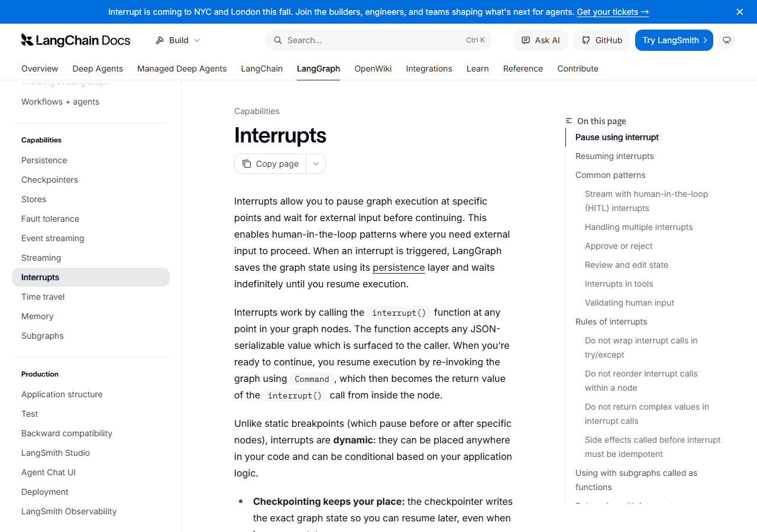Open Backward compatibility in sidebar
Viewport: 757px width, 532px height.
point(90,433)
